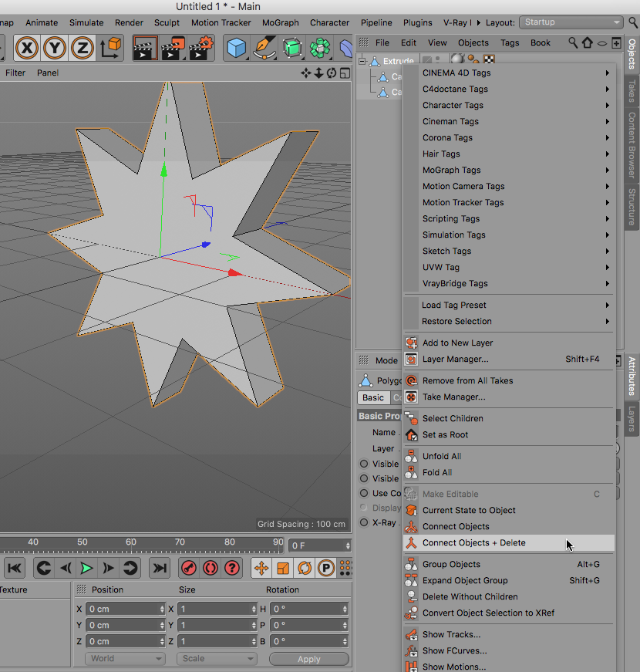Toggle Extrude object visibility dots
Image resolution: width=640 pixels, height=672 pixels.
coord(437,59)
